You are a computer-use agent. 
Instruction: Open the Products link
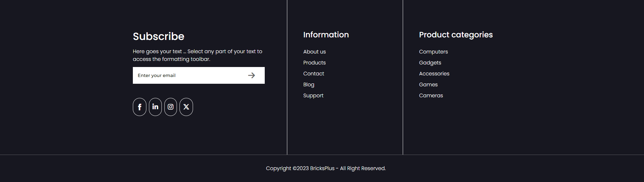point(315,63)
